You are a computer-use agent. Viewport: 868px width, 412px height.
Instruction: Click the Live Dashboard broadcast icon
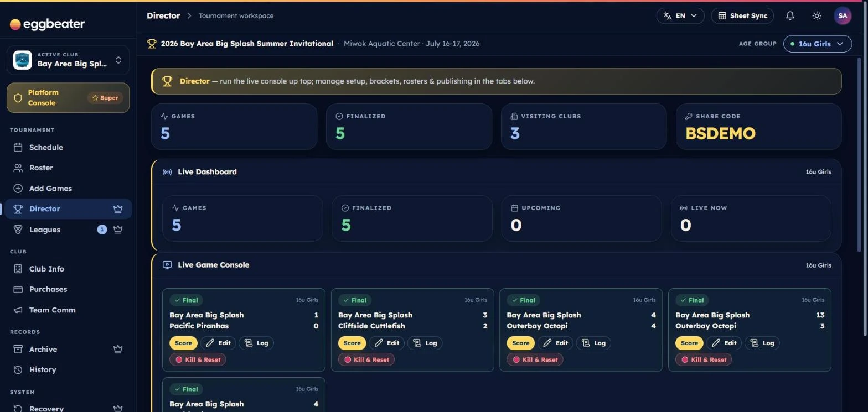[x=167, y=172]
